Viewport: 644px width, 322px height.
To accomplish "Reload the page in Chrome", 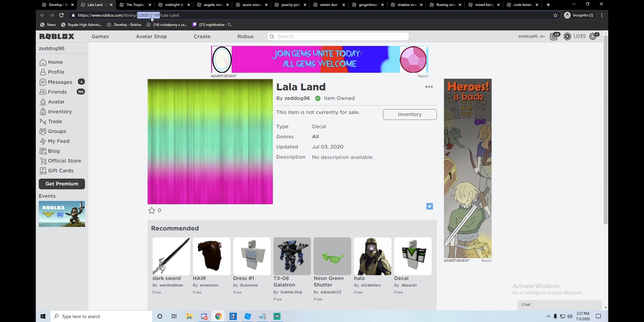I will 61,15.
